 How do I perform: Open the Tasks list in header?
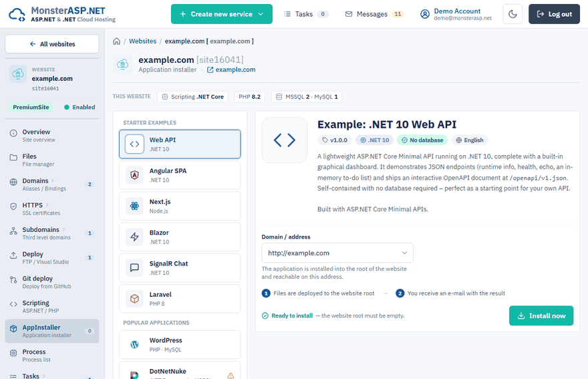point(306,14)
